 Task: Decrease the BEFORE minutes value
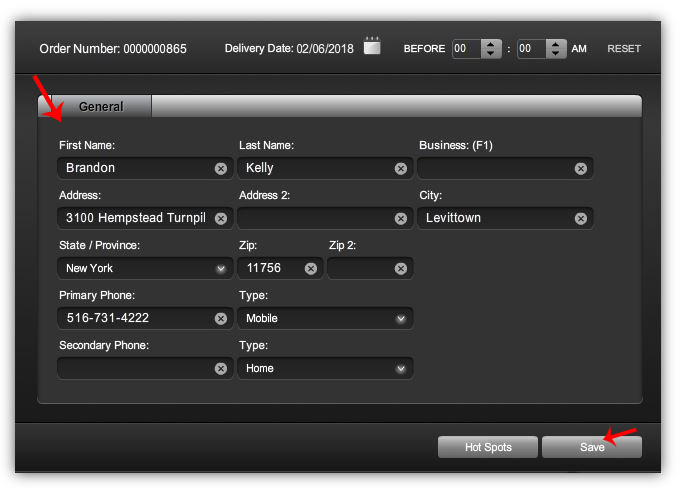(x=555, y=53)
